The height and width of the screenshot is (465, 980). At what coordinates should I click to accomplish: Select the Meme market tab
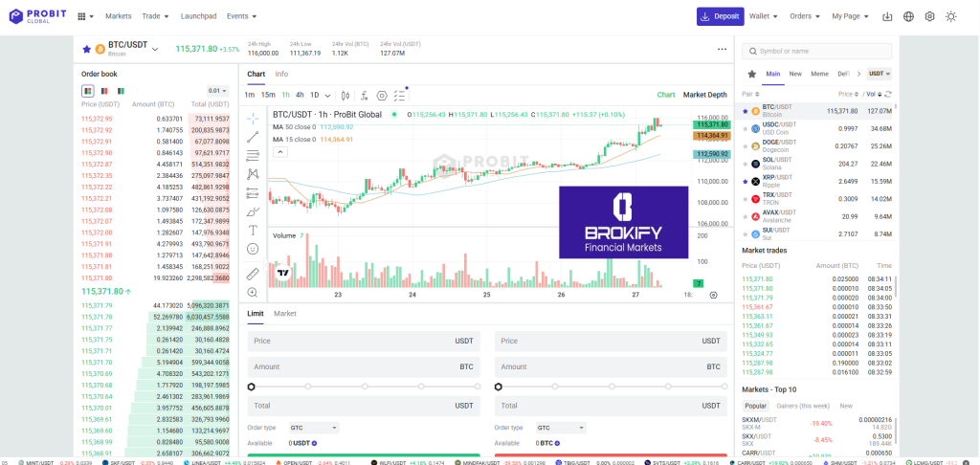[819, 74]
